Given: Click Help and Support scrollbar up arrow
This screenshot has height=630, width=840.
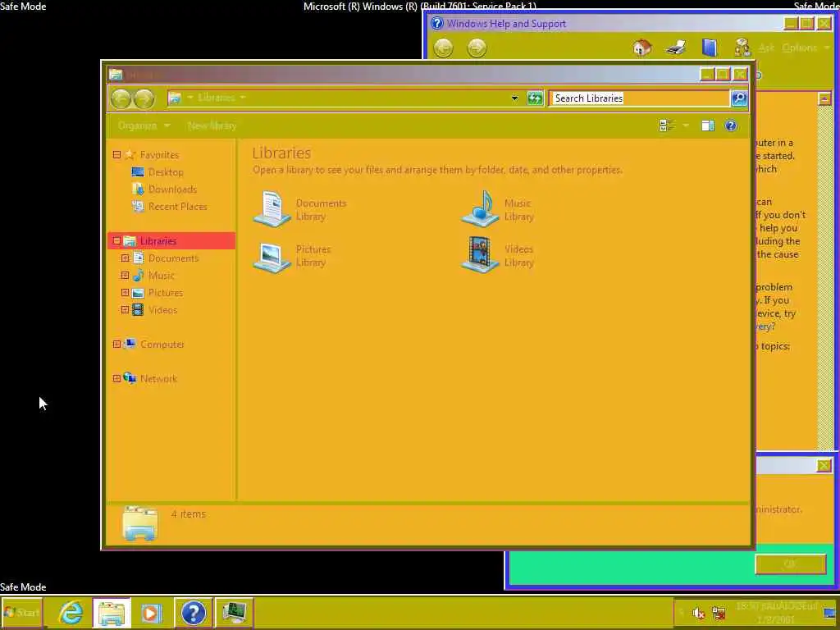Looking at the screenshot, I should (824, 98).
